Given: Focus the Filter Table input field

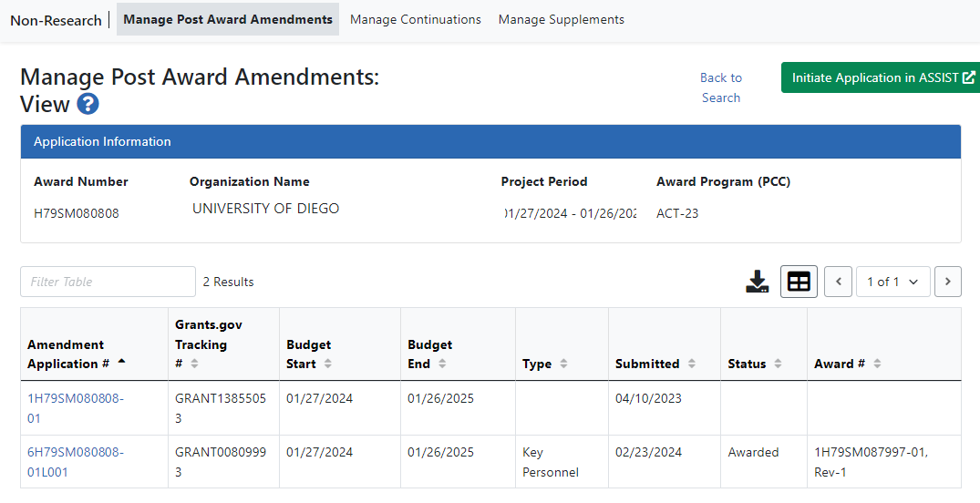Looking at the screenshot, I should tap(108, 282).
